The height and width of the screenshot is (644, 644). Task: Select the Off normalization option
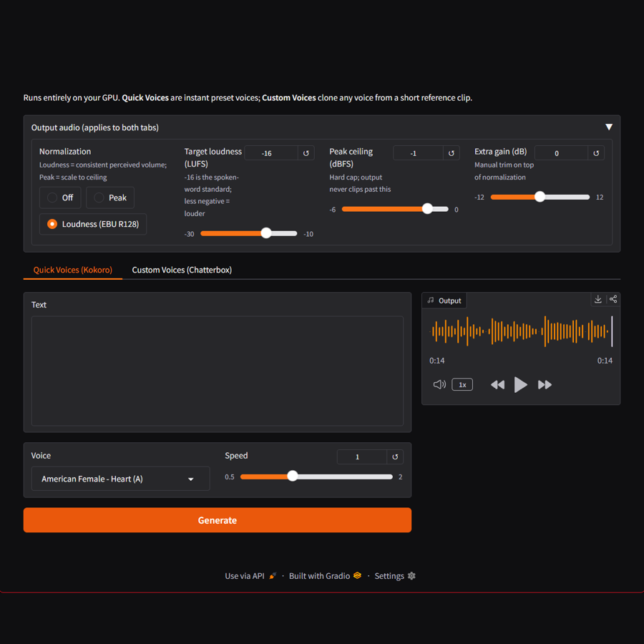click(x=60, y=197)
